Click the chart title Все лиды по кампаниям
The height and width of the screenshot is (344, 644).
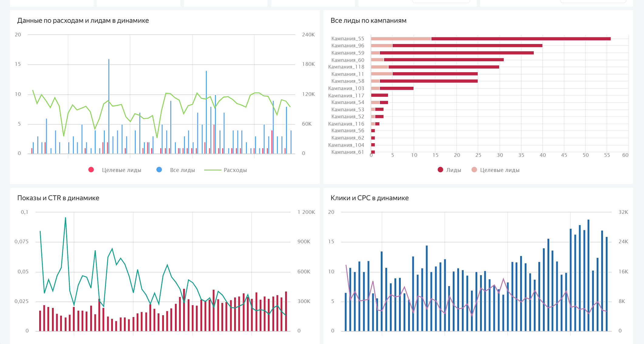(x=368, y=21)
